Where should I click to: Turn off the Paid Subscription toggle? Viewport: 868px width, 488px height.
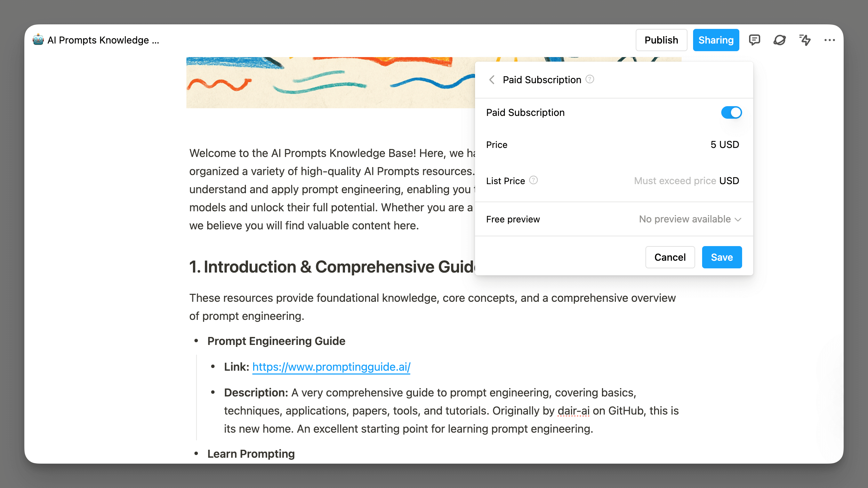(x=731, y=112)
